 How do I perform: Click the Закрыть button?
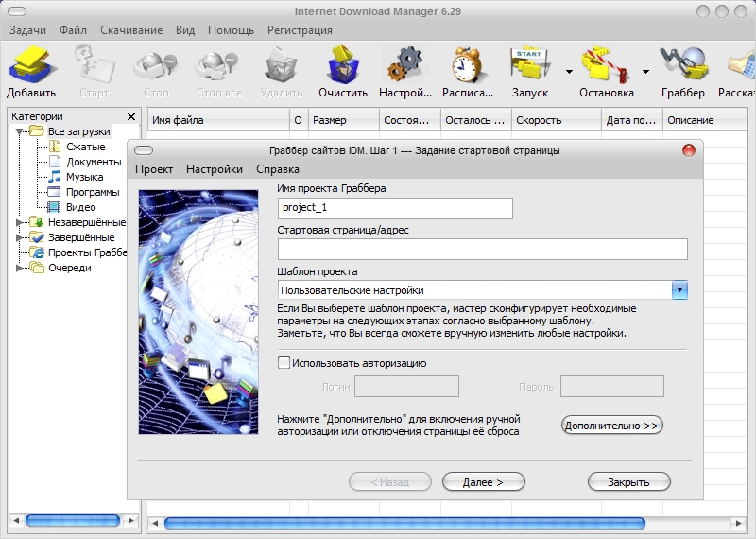tap(628, 481)
